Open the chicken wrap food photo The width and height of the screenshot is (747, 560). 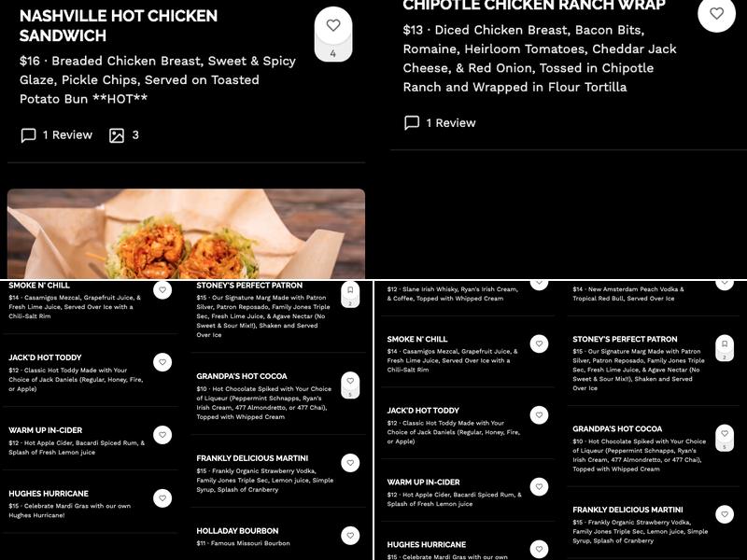tap(186, 233)
